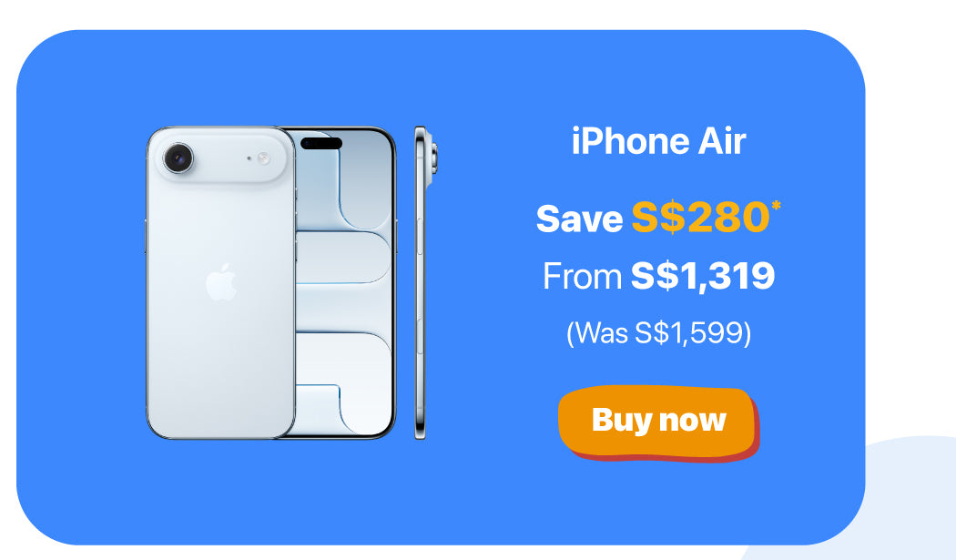Click the side-profile view of iPhone
This screenshot has width=956, height=560.
pyautogui.click(x=421, y=282)
